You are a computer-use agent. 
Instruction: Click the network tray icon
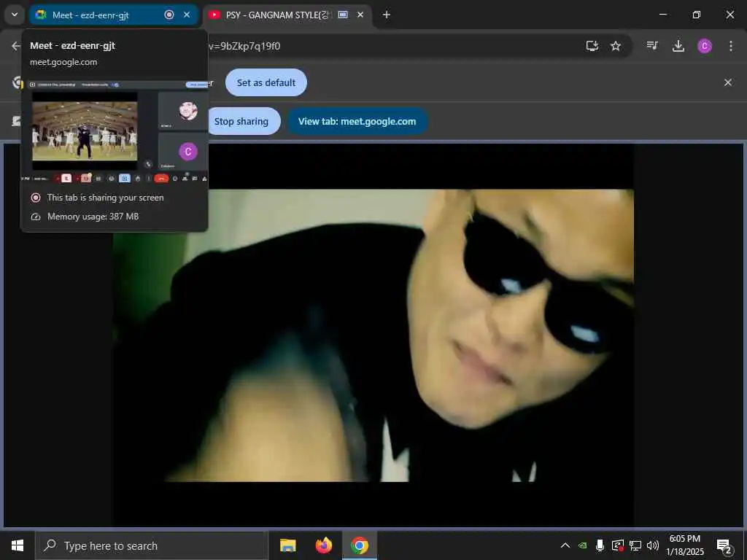coord(635,545)
